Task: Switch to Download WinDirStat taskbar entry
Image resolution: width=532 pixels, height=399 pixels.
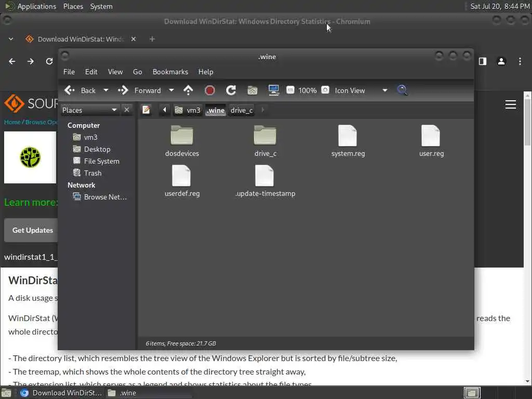Action: pyautogui.click(x=60, y=393)
